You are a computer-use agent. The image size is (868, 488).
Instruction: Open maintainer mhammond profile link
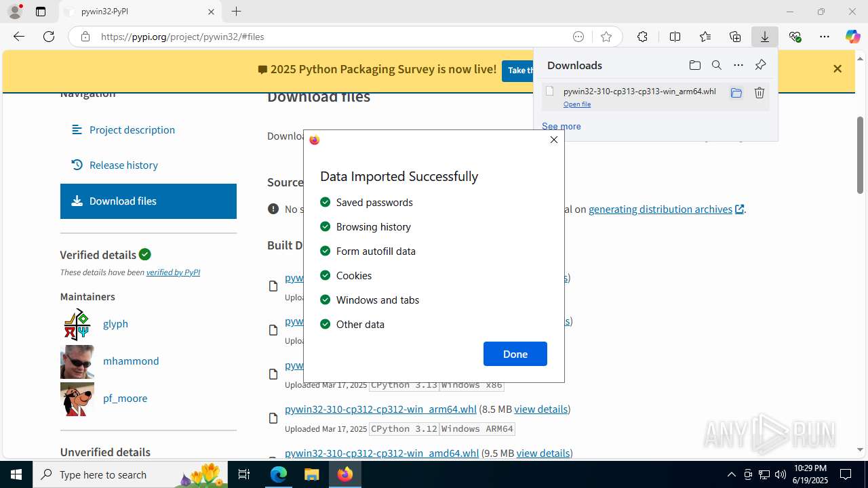point(131,361)
